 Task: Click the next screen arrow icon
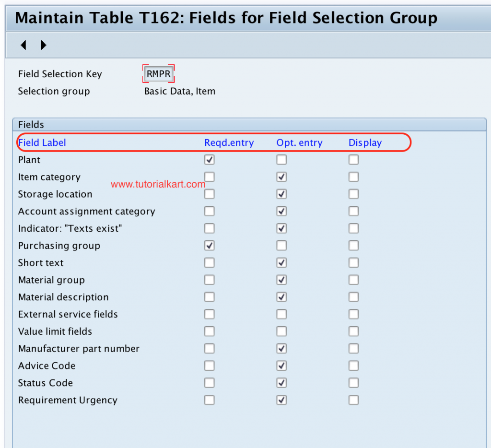coord(43,45)
